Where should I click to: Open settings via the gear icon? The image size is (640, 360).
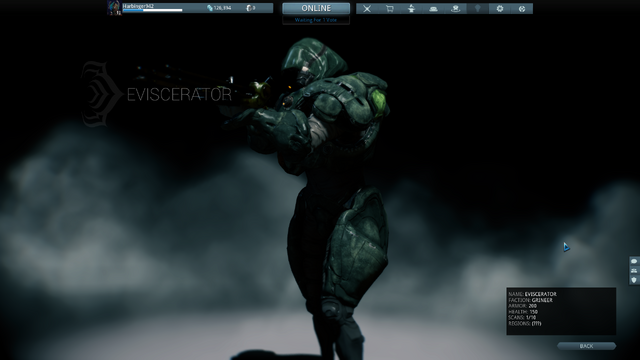click(x=500, y=9)
